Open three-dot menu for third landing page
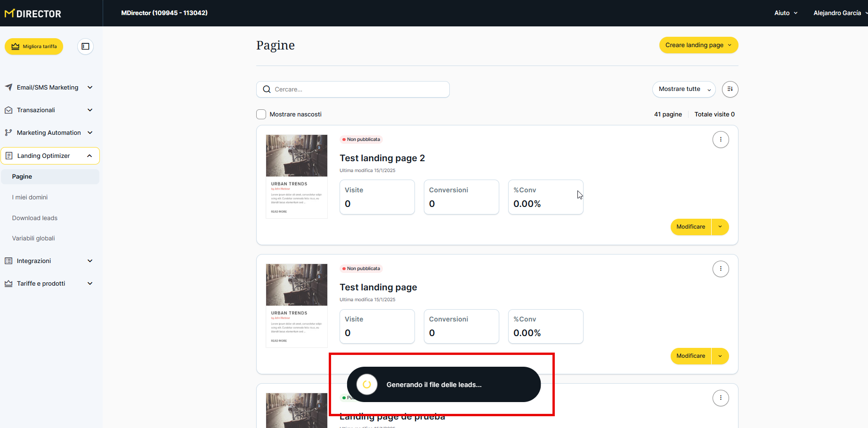The image size is (868, 428). point(720,398)
